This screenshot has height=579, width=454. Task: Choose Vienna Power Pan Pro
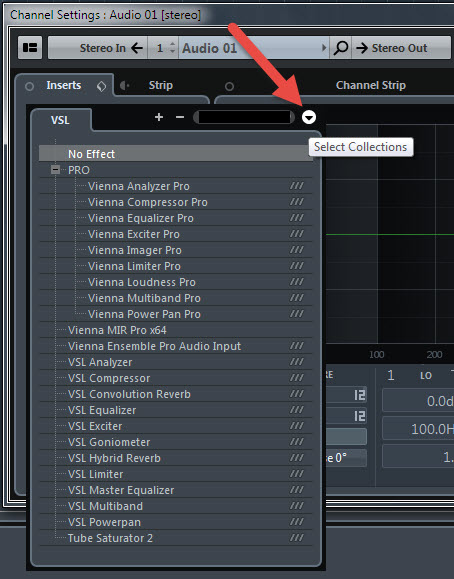click(176, 314)
